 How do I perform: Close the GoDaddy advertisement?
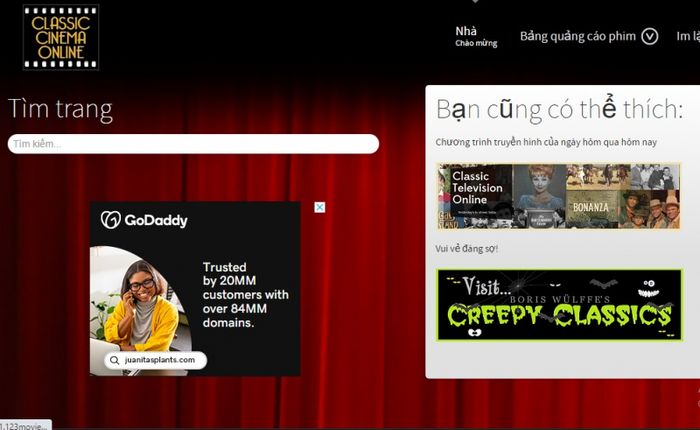point(320,207)
